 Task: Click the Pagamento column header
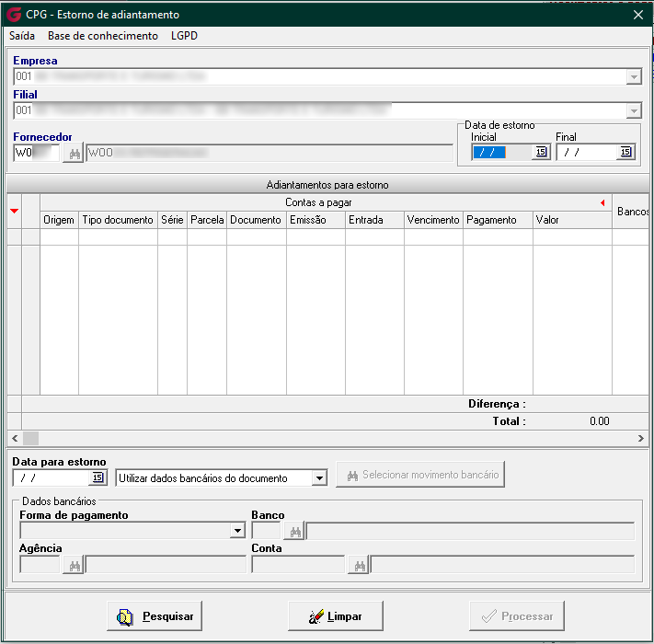point(498,220)
